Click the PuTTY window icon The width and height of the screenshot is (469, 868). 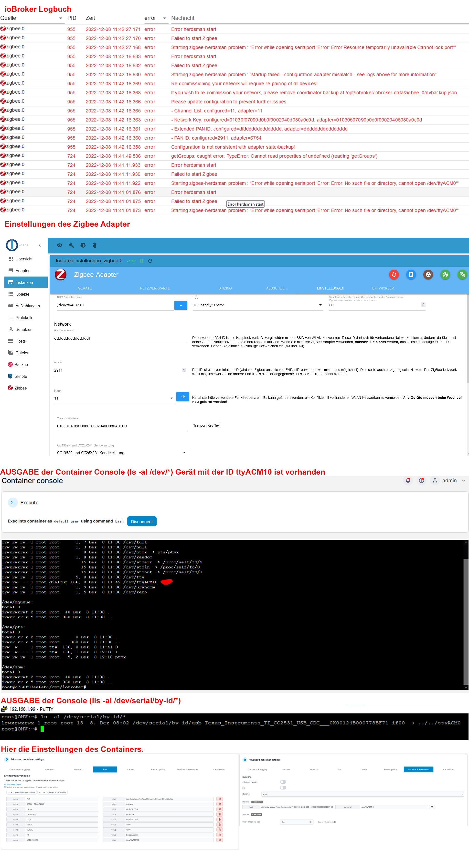[x=4, y=709]
